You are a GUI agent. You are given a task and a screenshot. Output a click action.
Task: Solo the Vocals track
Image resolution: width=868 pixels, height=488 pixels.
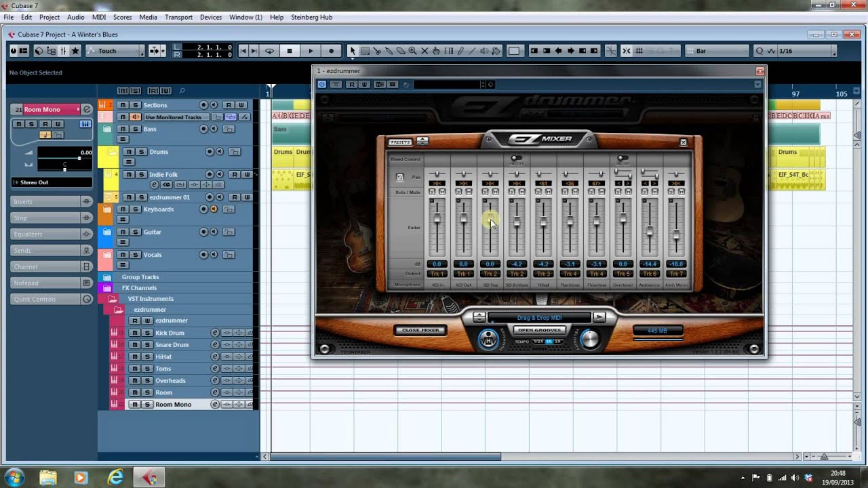pos(135,255)
